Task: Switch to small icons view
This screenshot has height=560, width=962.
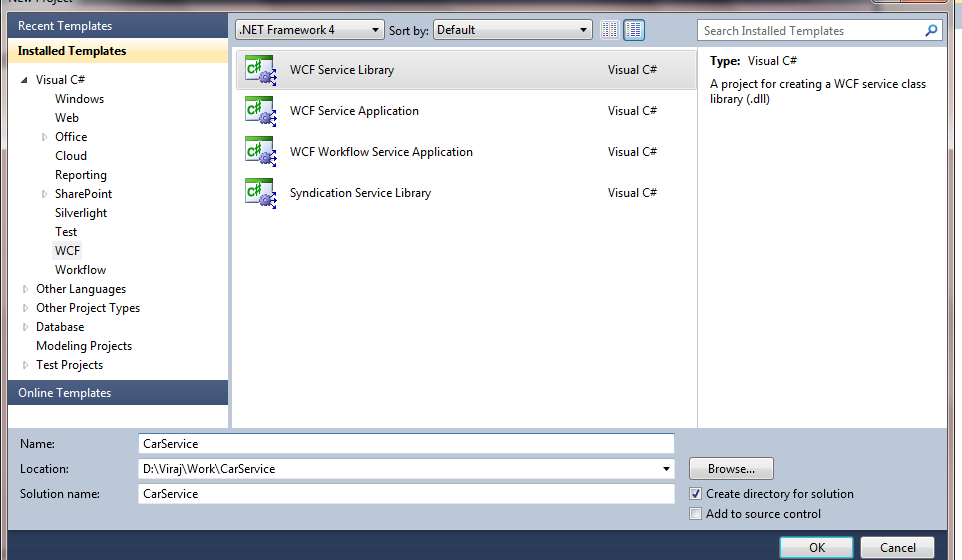Action: (x=609, y=30)
